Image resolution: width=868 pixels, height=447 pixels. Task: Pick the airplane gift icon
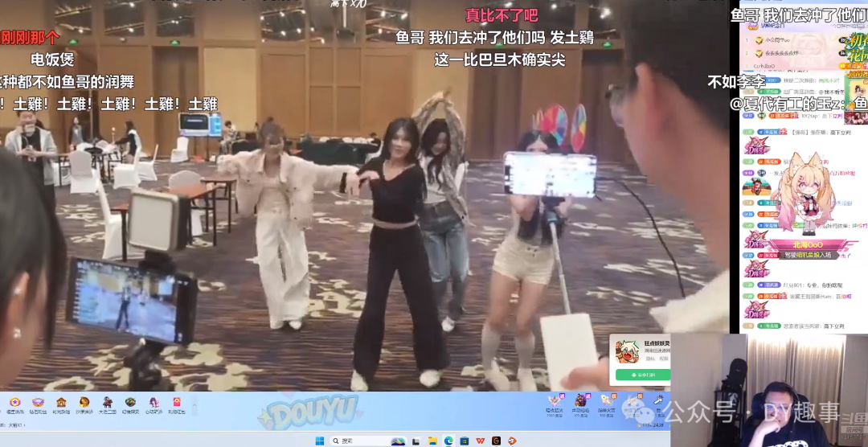(633, 400)
